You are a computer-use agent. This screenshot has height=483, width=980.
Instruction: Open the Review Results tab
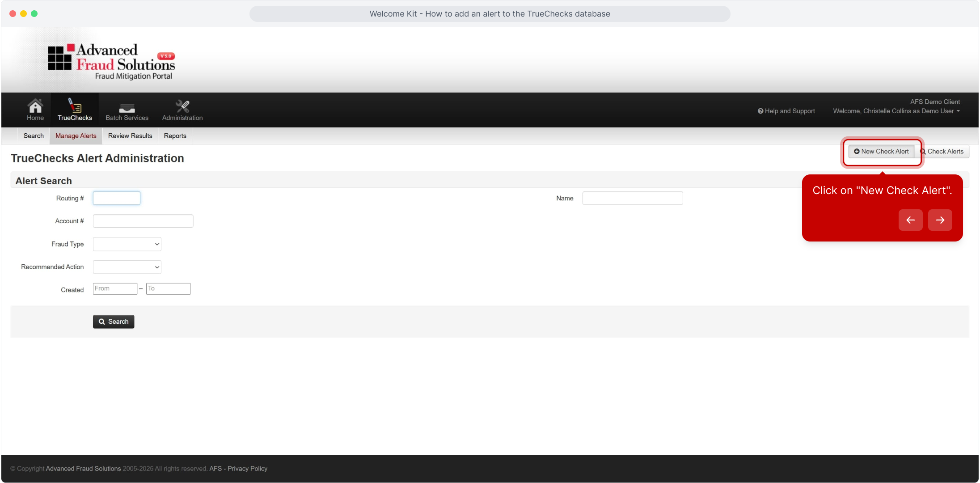130,136
